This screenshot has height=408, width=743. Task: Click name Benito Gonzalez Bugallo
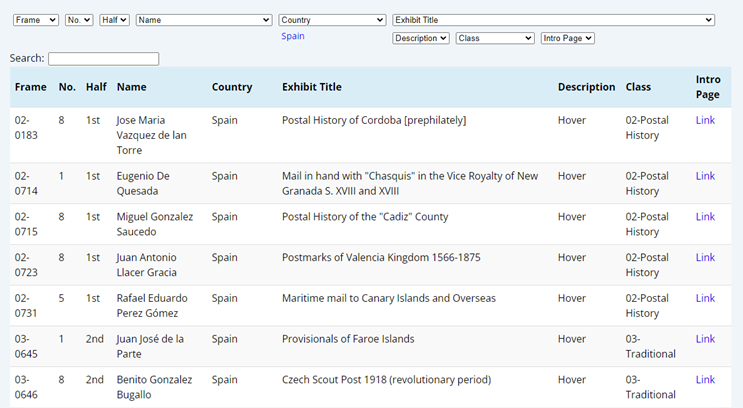point(154,388)
